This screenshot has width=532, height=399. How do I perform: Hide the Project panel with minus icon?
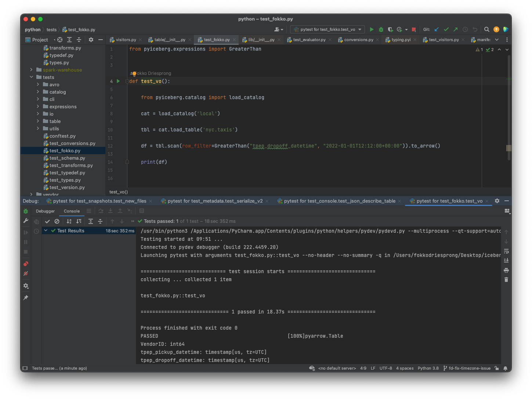[x=101, y=40]
